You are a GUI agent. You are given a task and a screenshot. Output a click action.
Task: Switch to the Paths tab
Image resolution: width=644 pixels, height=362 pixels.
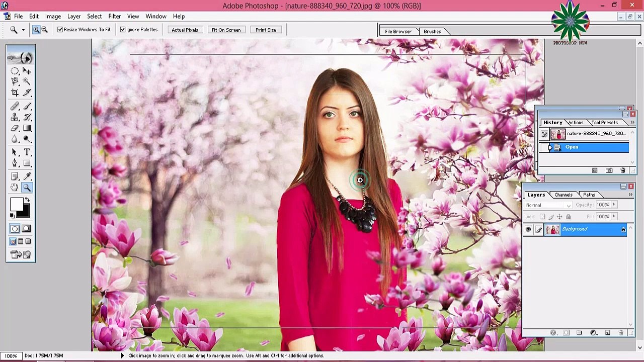[589, 195]
